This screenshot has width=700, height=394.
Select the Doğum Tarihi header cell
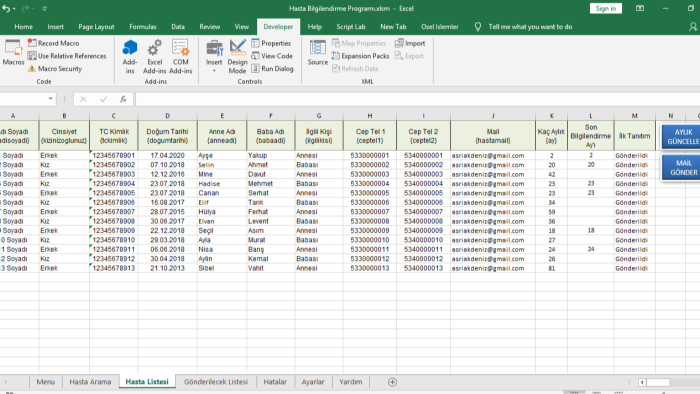(167, 136)
